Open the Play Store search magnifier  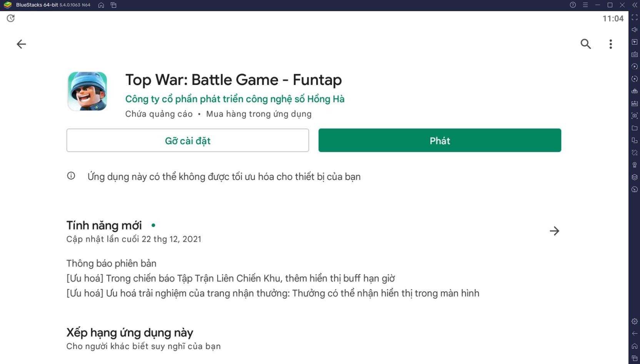tap(585, 44)
